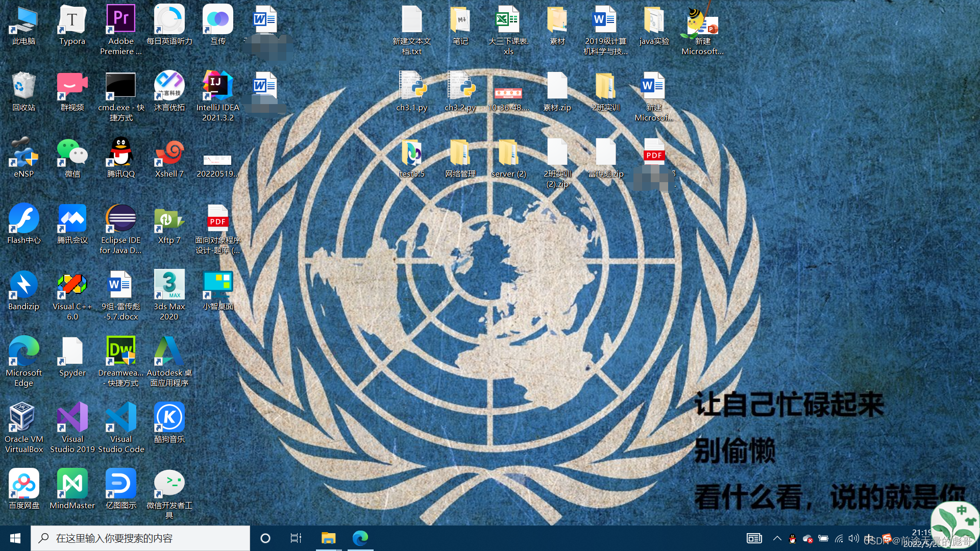Click the volume speaker tray icon
Screen dimensions: 980x551
(853, 538)
